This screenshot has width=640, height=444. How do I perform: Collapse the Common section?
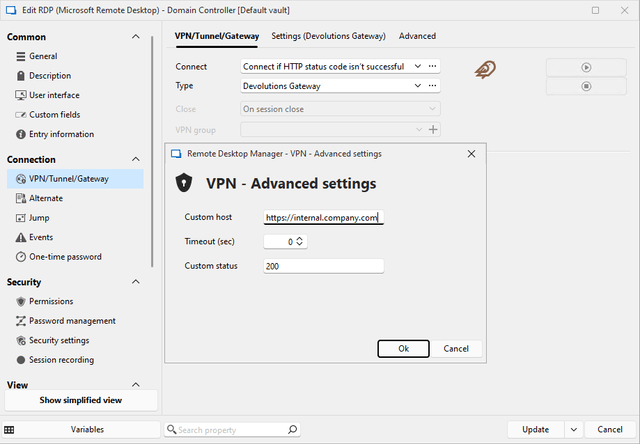136,37
